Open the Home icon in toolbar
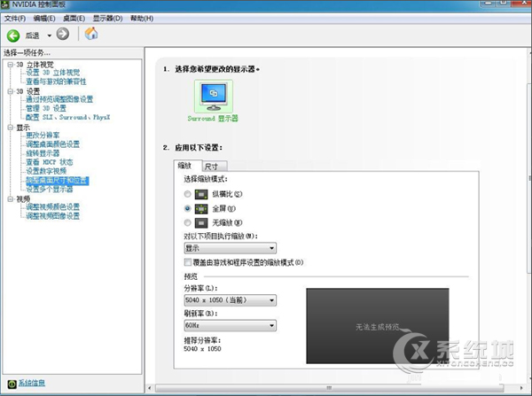The height and width of the screenshot is (396, 532). click(x=91, y=34)
